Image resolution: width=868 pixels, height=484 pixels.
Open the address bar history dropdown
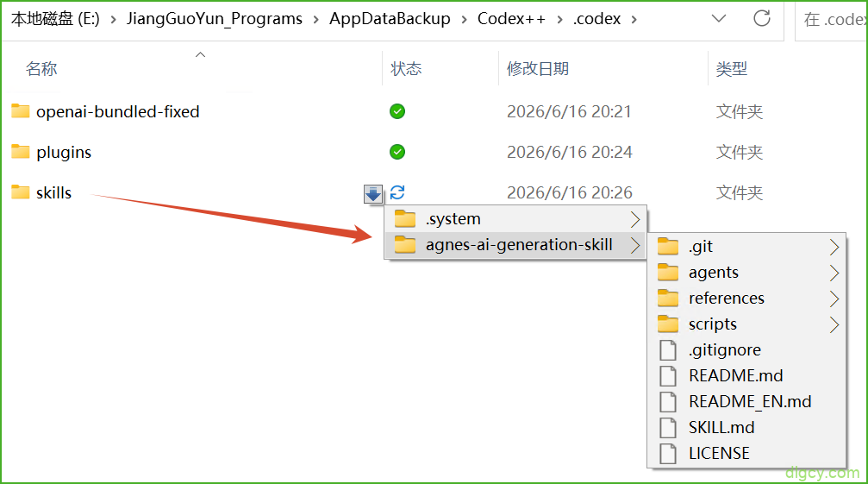719,18
